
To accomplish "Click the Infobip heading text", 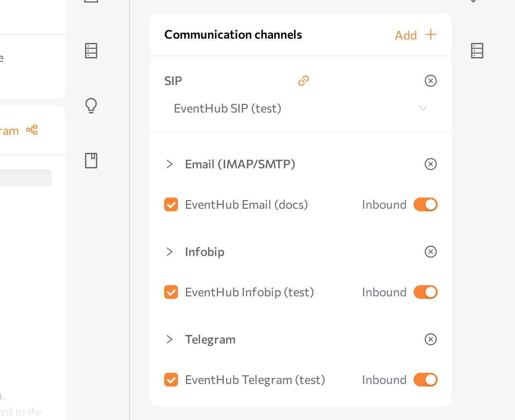I will pos(205,252).
